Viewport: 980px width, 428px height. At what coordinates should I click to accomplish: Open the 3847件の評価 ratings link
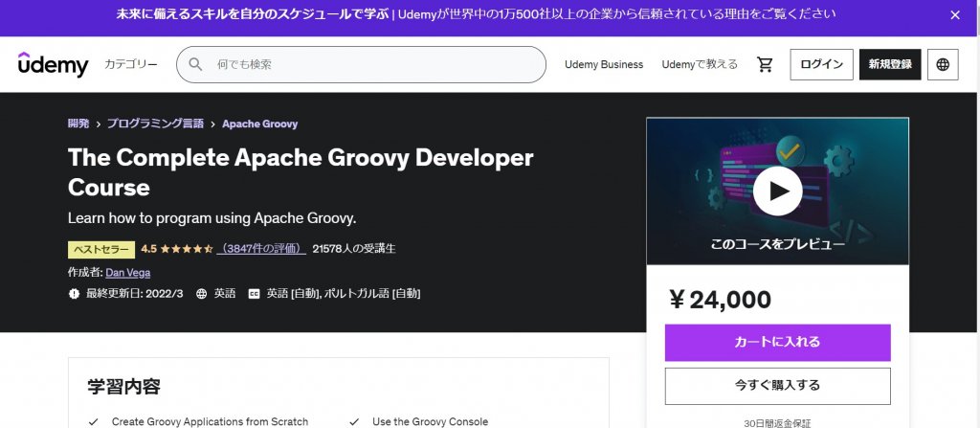(x=261, y=248)
